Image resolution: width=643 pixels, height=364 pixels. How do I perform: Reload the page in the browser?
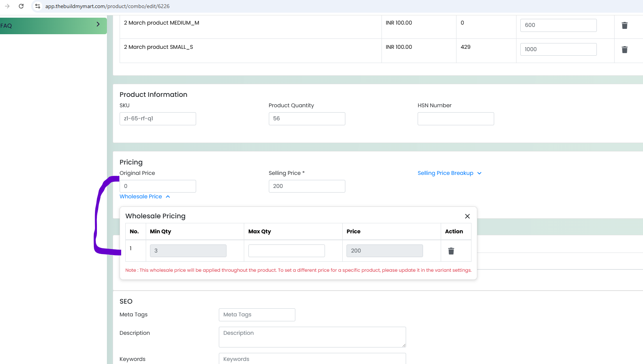coord(21,6)
